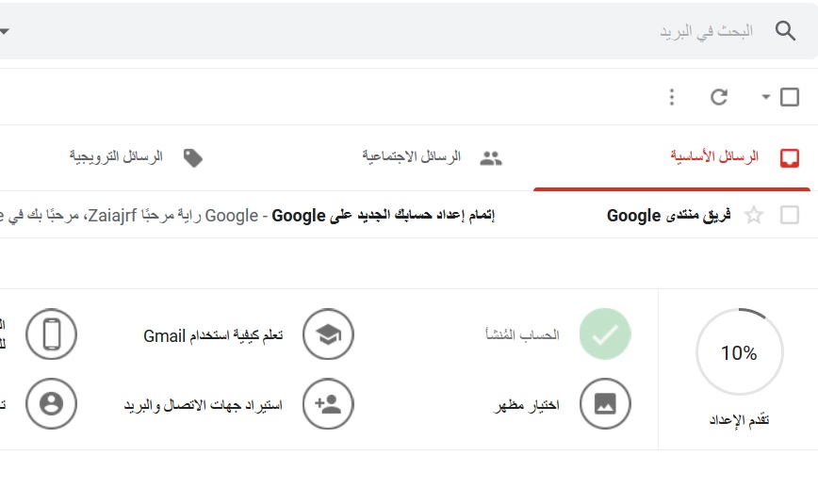Refresh the inbox with the reload icon
Image resolution: width=818 pixels, height=504 pixels.
pyautogui.click(x=719, y=97)
